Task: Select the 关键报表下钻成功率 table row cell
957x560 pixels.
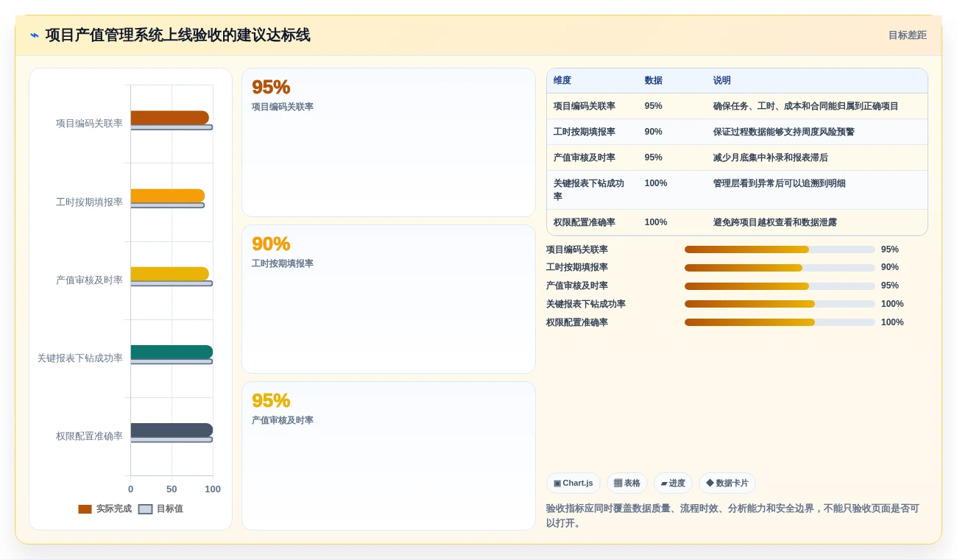Action: pos(591,190)
